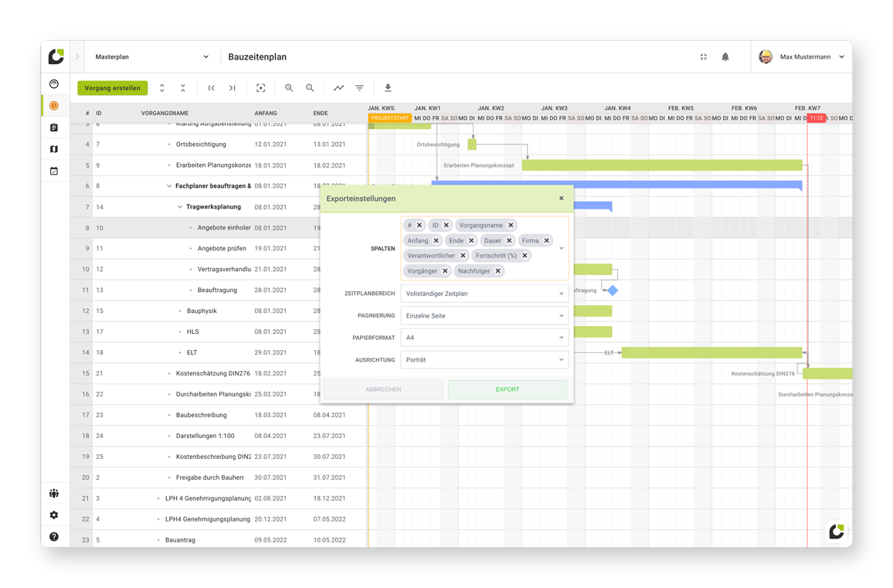
Task: Open the Ausrichtung Porträt dropdown
Action: click(484, 360)
